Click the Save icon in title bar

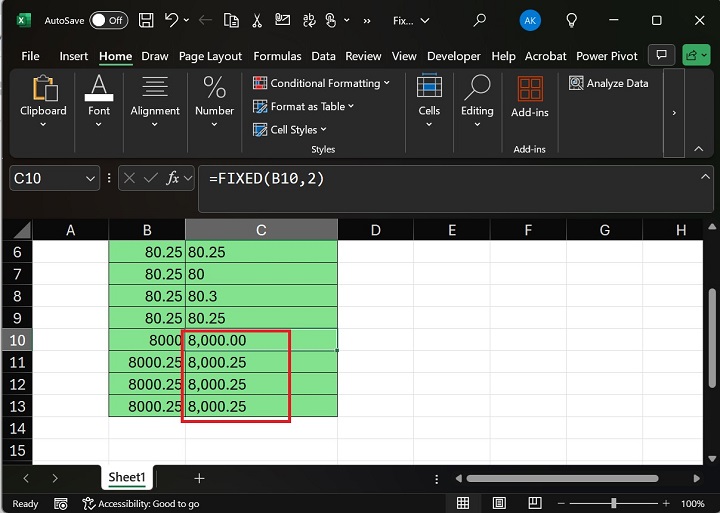pos(146,20)
